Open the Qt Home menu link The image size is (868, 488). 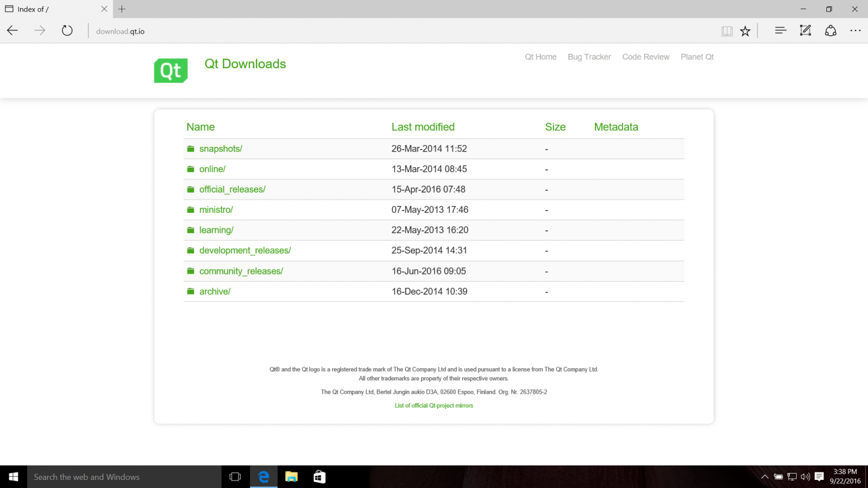click(540, 57)
